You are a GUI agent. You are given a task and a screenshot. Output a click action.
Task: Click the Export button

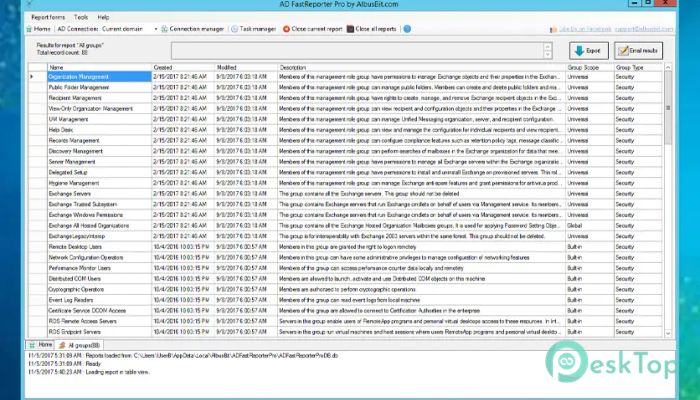(588, 50)
